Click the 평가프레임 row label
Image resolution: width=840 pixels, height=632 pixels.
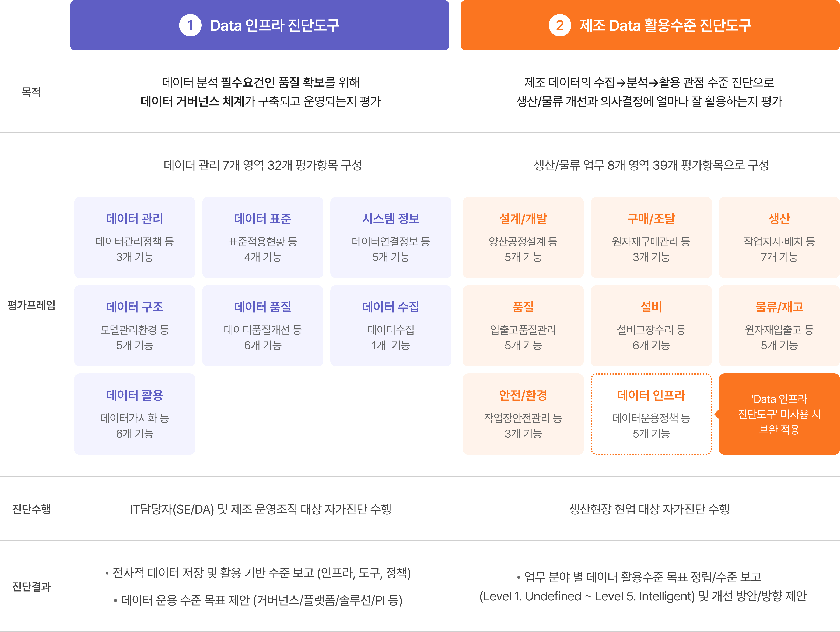31,305
